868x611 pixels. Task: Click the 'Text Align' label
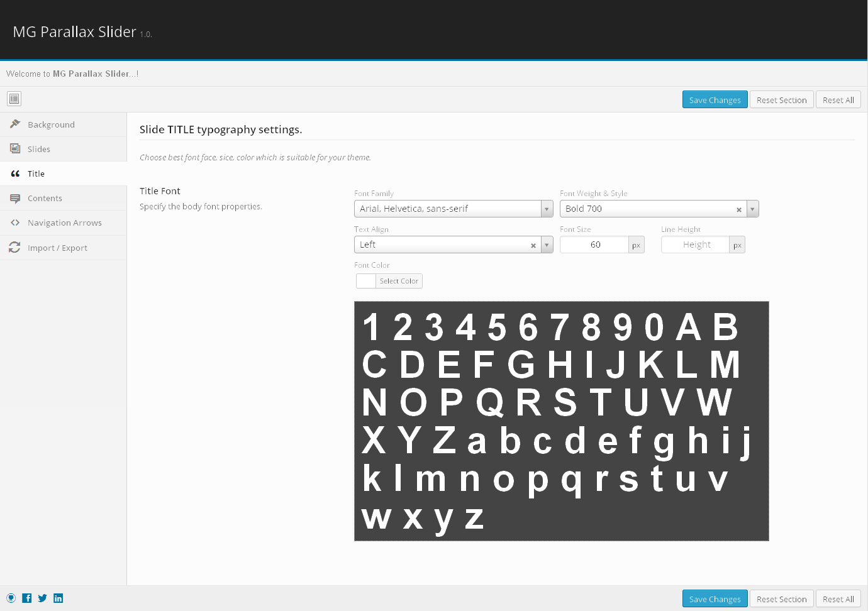pyautogui.click(x=371, y=229)
